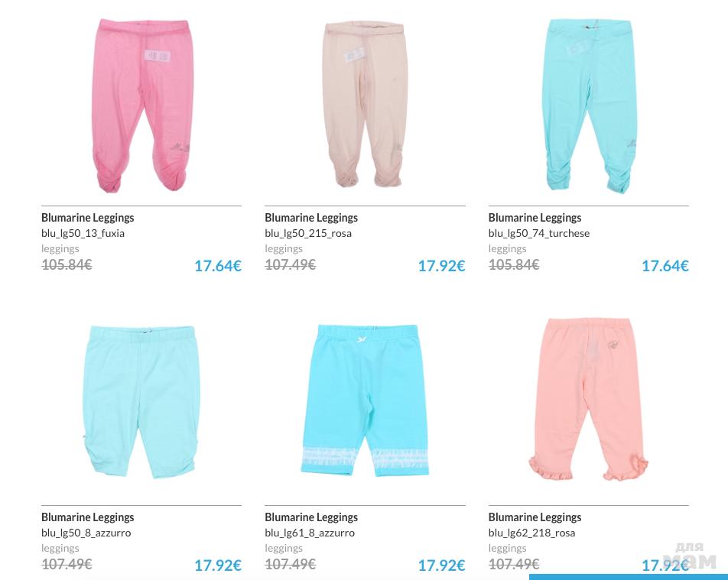Viewport: 728px width, 580px height.
Task: Click the crossed-out 107.49€ price under blu_lg50_8_azzurro
Action: (x=67, y=564)
